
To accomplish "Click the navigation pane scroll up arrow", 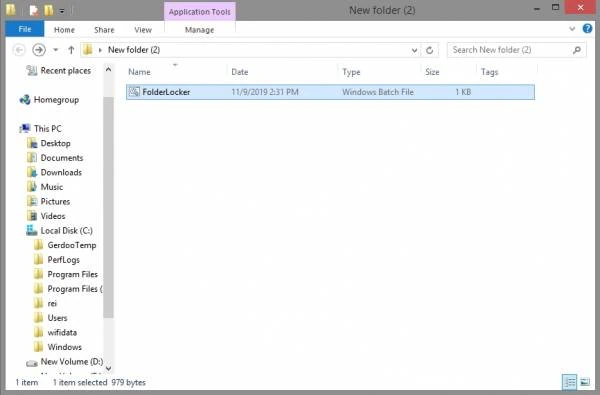I will pyautogui.click(x=108, y=70).
